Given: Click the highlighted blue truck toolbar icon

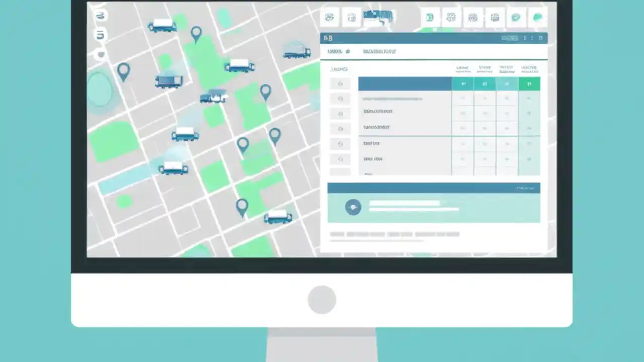Looking at the screenshot, I should pos(378,17).
